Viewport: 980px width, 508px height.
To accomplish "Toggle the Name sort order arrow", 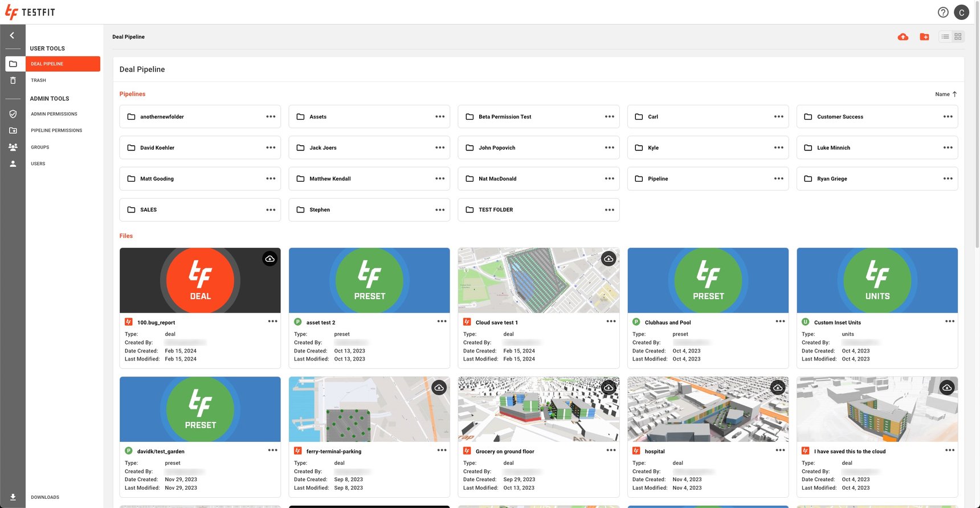I will (x=954, y=94).
